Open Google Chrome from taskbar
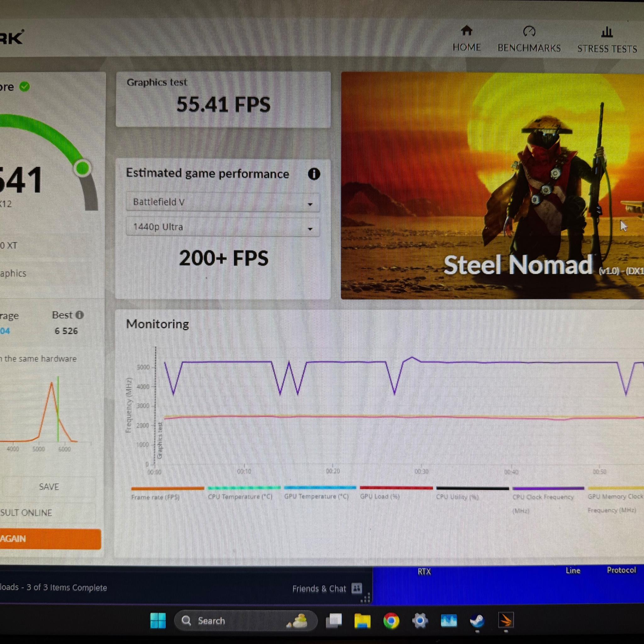The image size is (644, 644). (x=391, y=621)
